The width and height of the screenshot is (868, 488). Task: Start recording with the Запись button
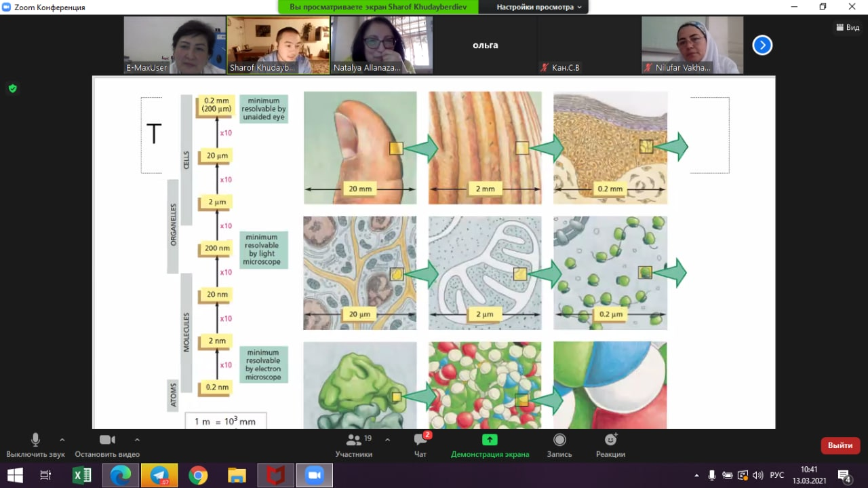[559, 445]
